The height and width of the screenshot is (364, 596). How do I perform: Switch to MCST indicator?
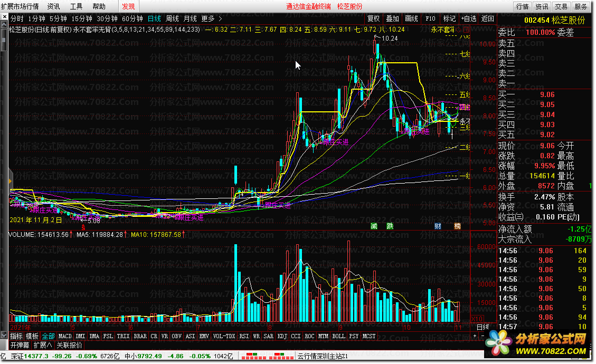coord(368,336)
